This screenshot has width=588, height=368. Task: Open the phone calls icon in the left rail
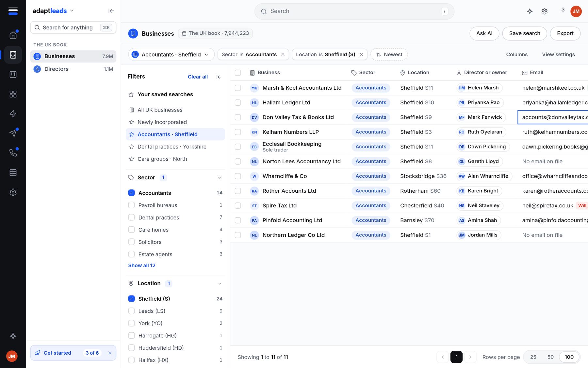[13, 153]
